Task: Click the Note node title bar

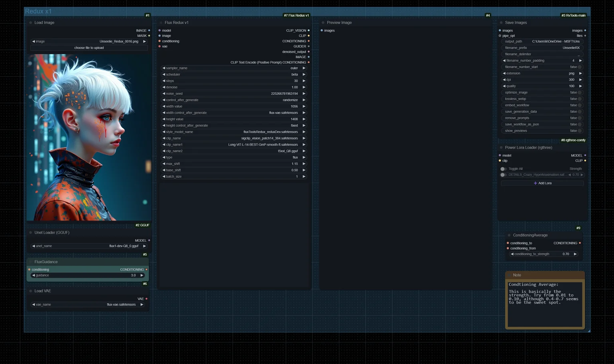Action: (545, 275)
